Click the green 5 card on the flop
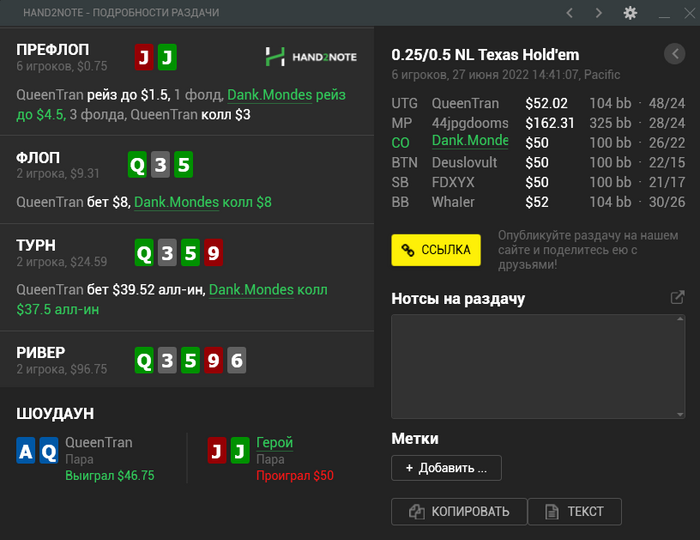The image size is (700, 540). point(183,165)
